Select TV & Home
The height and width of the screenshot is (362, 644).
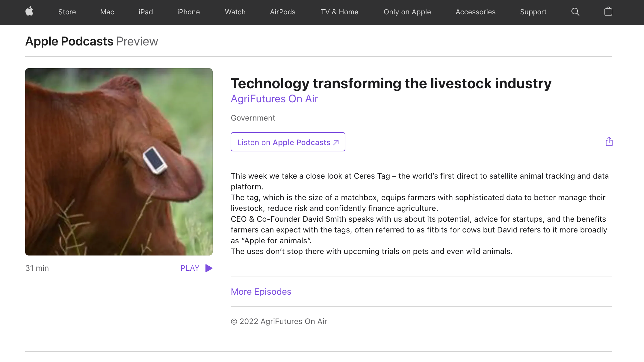(x=339, y=12)
